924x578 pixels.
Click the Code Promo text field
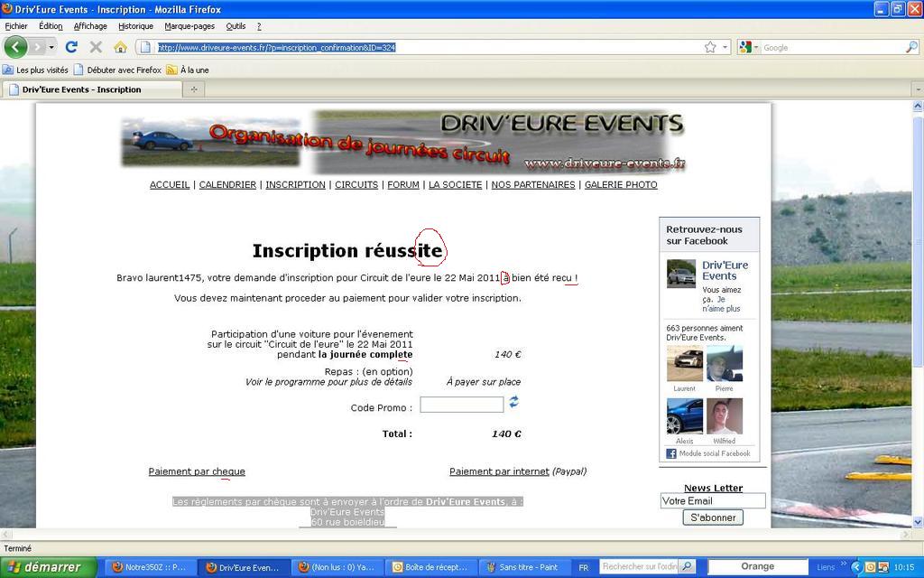click(x=461, y=405)
